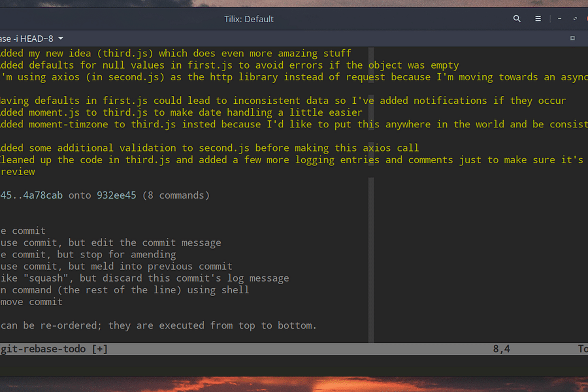
Task: Click the 'To' scroll indicator on status bar
Action: [x=582, y=349]
